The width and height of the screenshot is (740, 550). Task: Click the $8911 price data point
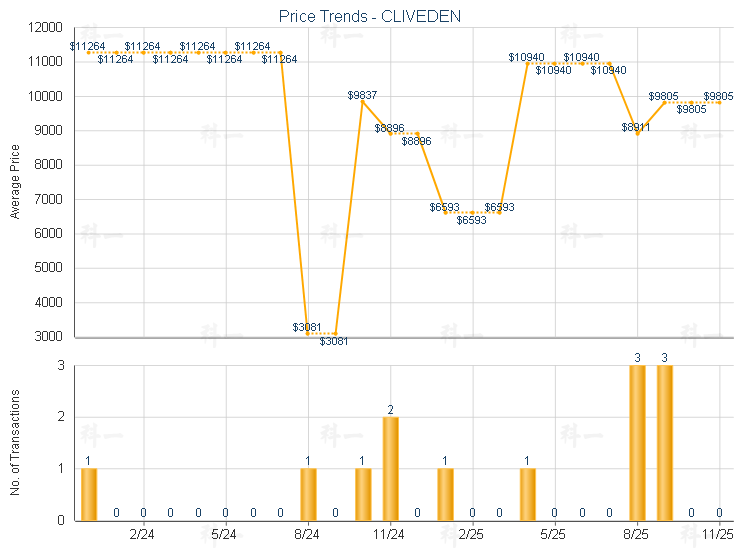[x=637, y=133]
